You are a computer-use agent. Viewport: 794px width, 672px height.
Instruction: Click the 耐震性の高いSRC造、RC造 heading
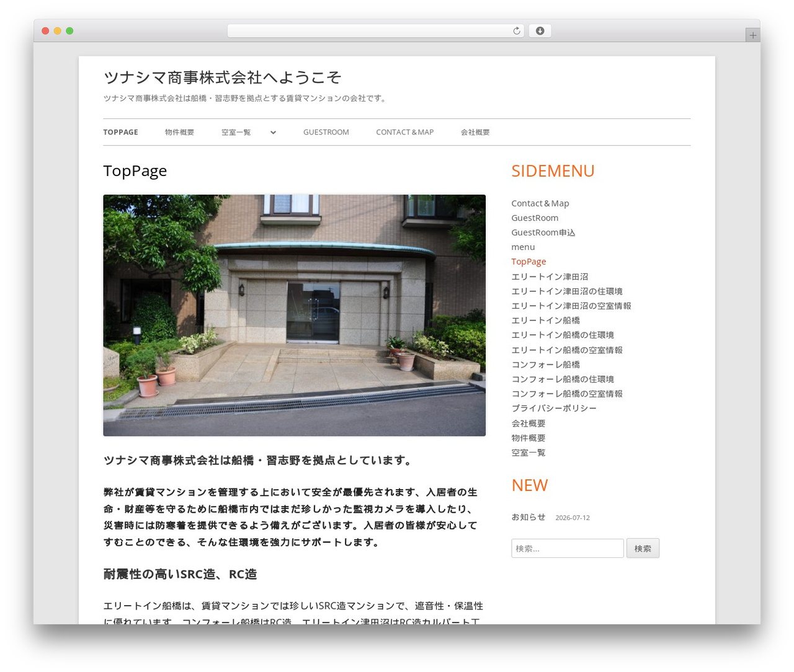pos(180,574)
